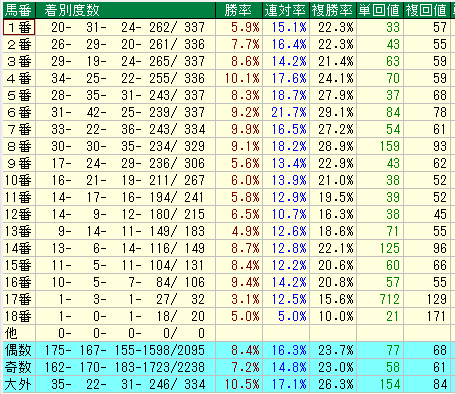Screen dimensions: 455x394
Task: Click the 大外 summary row label
Action: coord(19,384)
